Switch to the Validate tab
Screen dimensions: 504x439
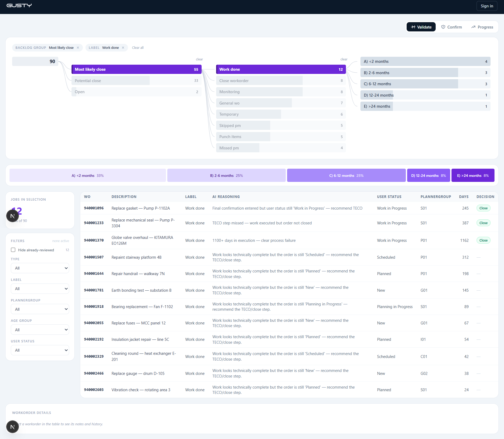pyautogui.click(x=421, y=27)
